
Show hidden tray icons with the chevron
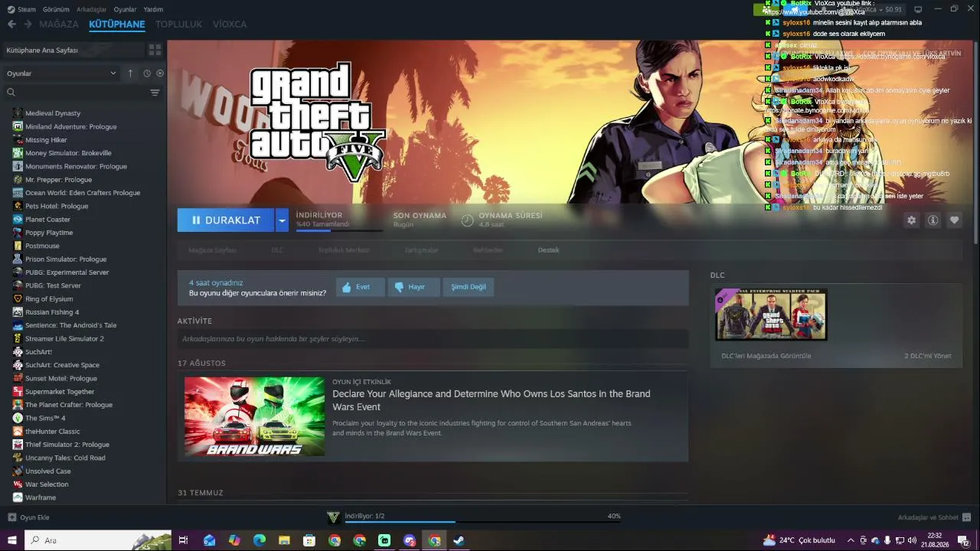pyautogui.click(x=851, y=540)
